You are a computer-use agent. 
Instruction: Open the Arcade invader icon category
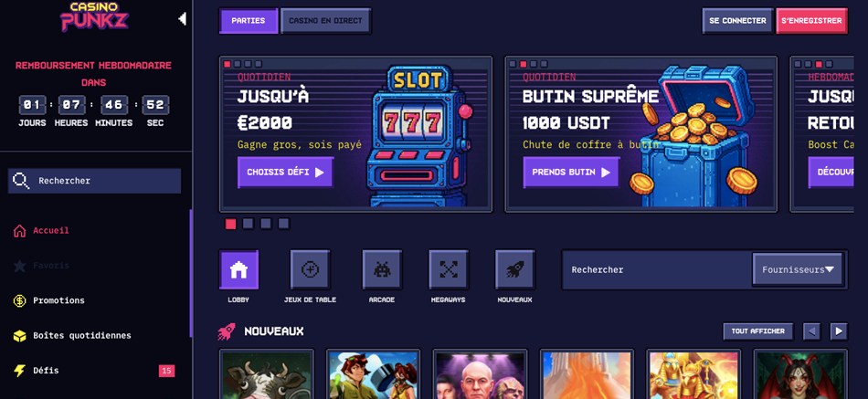(x=382, y=269)
